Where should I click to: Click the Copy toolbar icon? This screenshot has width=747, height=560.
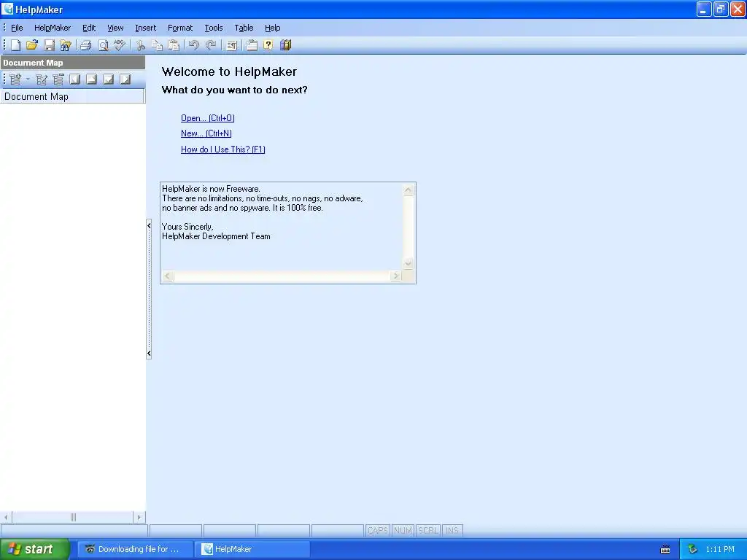point(157,45)
